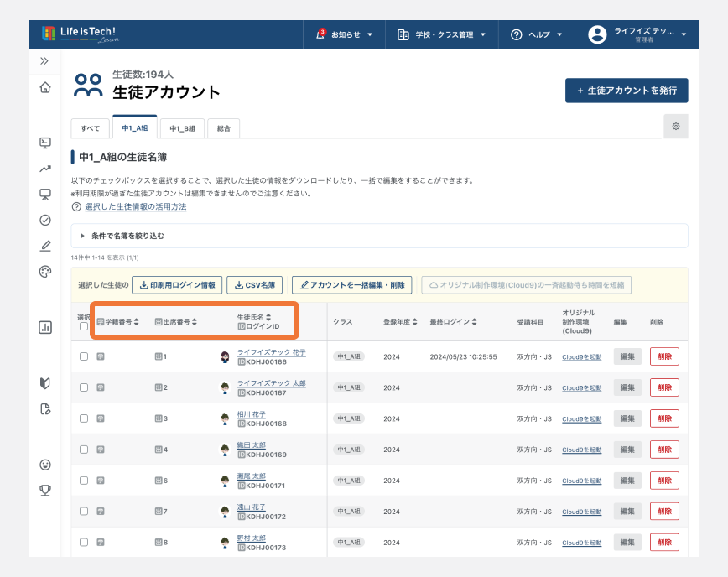Click the pencil icon in the sidebar
Image resolution: width=728 pixels, height=577 pixels.
45,246
